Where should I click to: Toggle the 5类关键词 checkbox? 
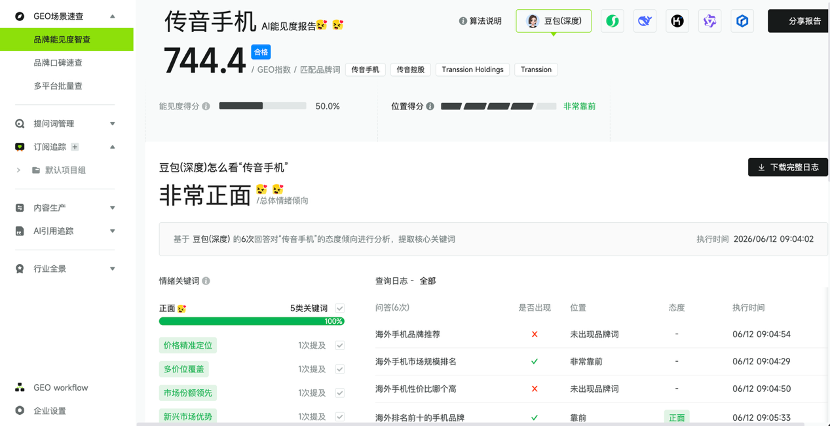340,308
